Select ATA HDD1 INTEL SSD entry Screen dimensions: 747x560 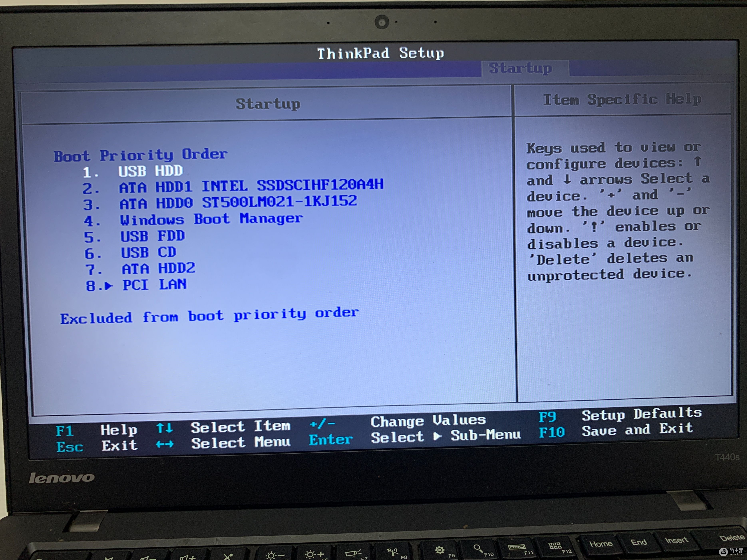pos(251,186)
